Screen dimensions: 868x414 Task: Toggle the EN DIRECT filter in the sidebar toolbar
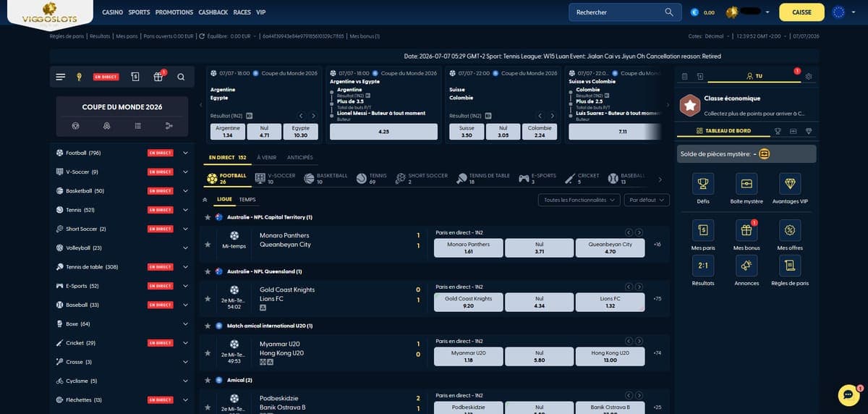click(106, 77)
